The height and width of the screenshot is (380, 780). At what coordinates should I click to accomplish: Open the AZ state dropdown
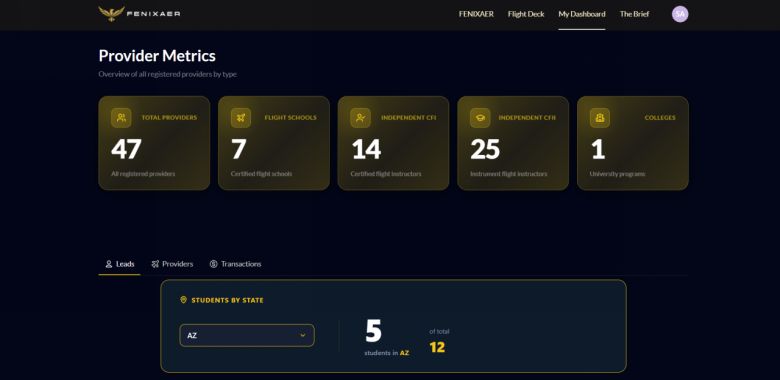pos(247,335)
